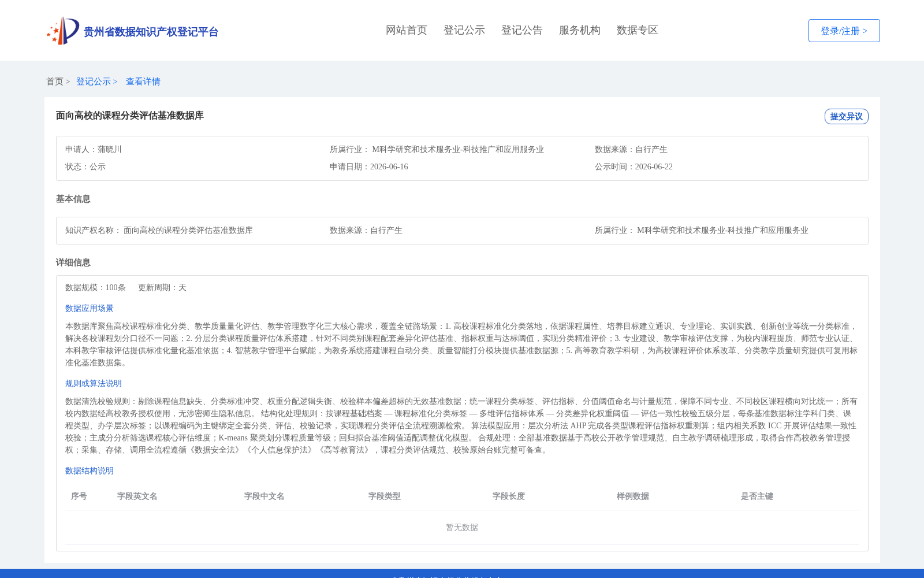Click the 字段长度 column header

pyautogui.click(x=509, y=496)
